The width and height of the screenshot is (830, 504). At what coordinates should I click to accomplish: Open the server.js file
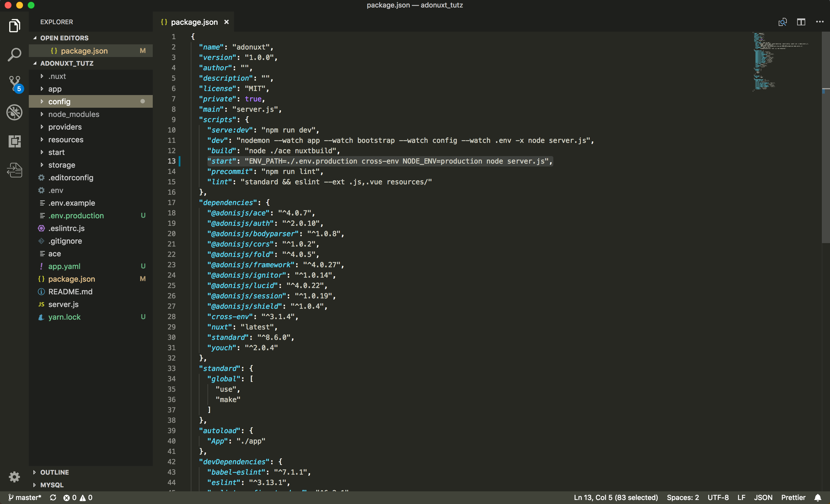coord(90,304)
